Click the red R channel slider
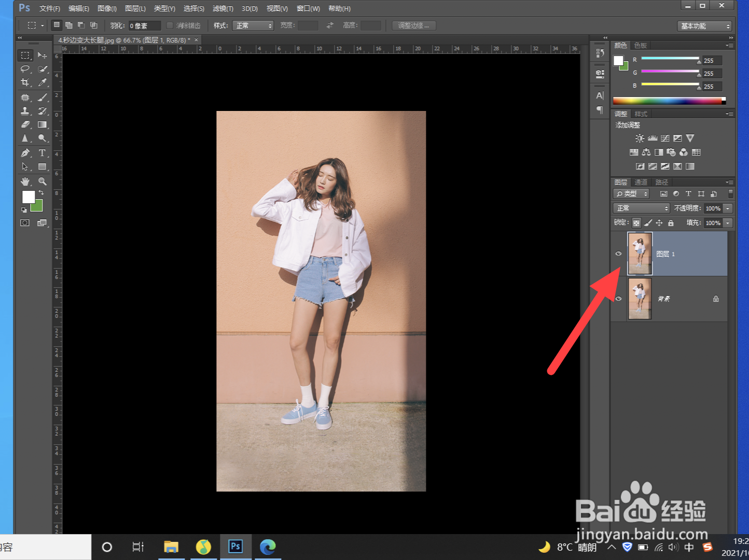749x560 pixels. click(670, 59)
